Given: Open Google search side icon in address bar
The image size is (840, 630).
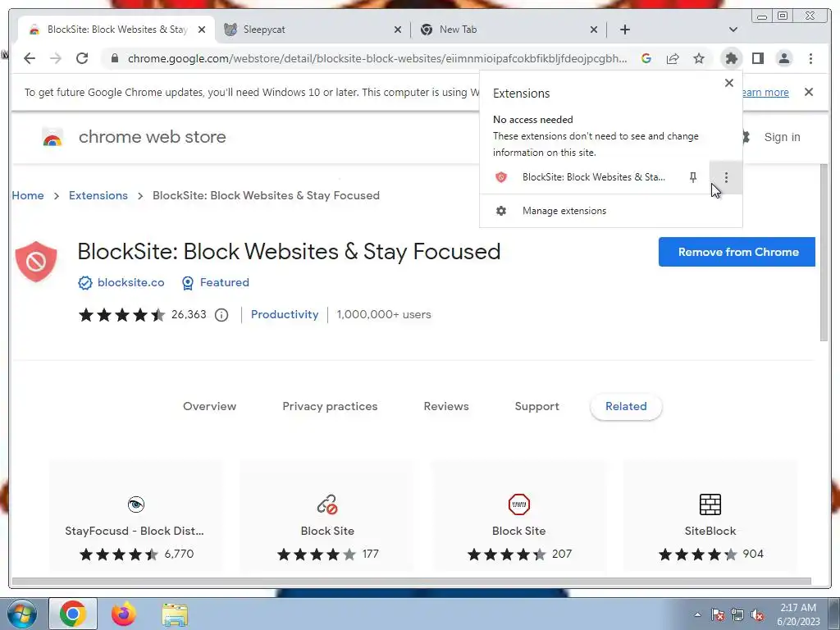Looking at the screenshot, I should coord(646,58).
